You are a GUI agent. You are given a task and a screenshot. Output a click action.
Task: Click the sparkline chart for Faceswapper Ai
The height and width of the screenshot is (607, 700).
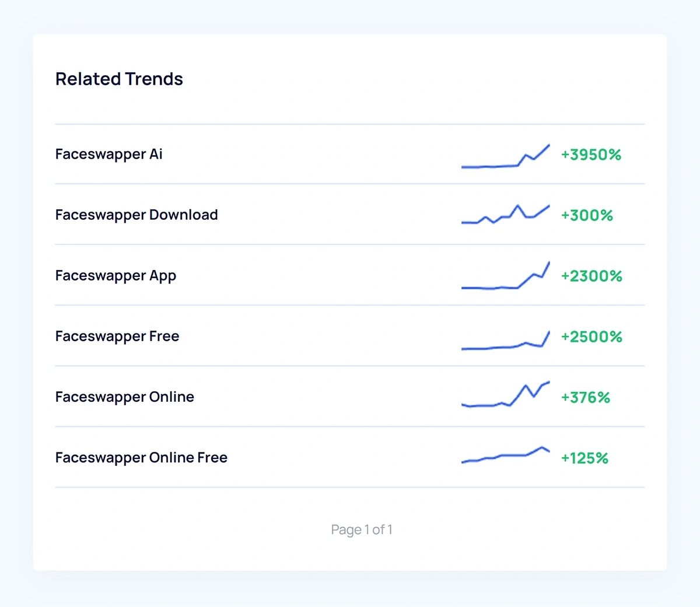(505, 157)
